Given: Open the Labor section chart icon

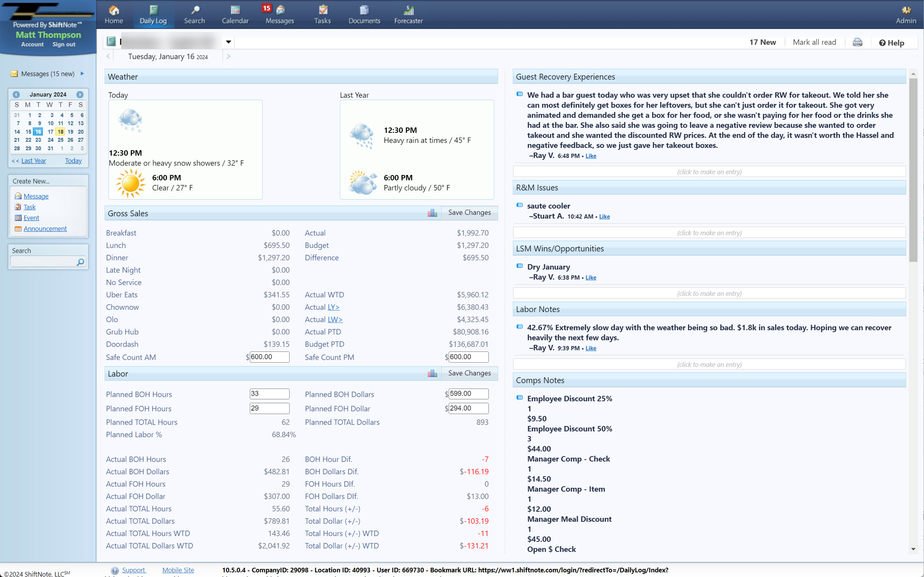Looking at the screenshot, I should pyautogui.click(x=432, y=373).
